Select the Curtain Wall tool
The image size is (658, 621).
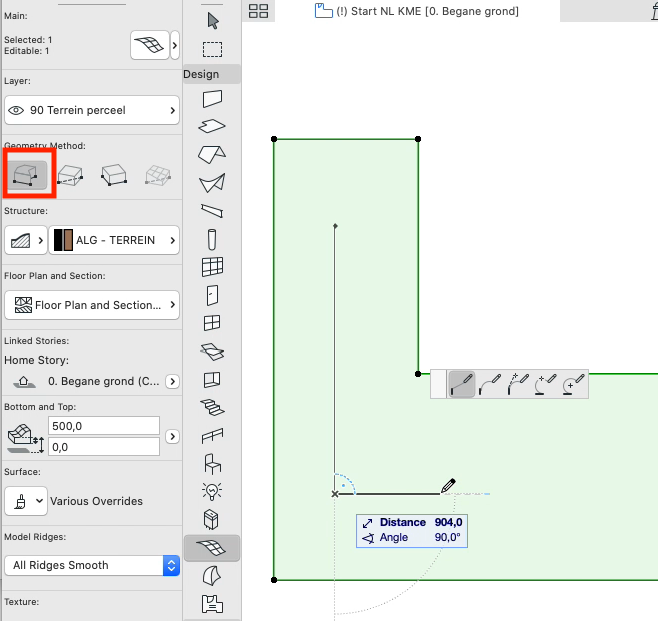point(212,267)
